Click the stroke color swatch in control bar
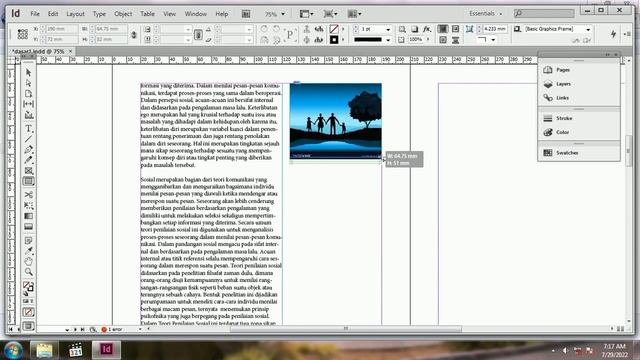 pyautogui.click(x=334, y=40)
